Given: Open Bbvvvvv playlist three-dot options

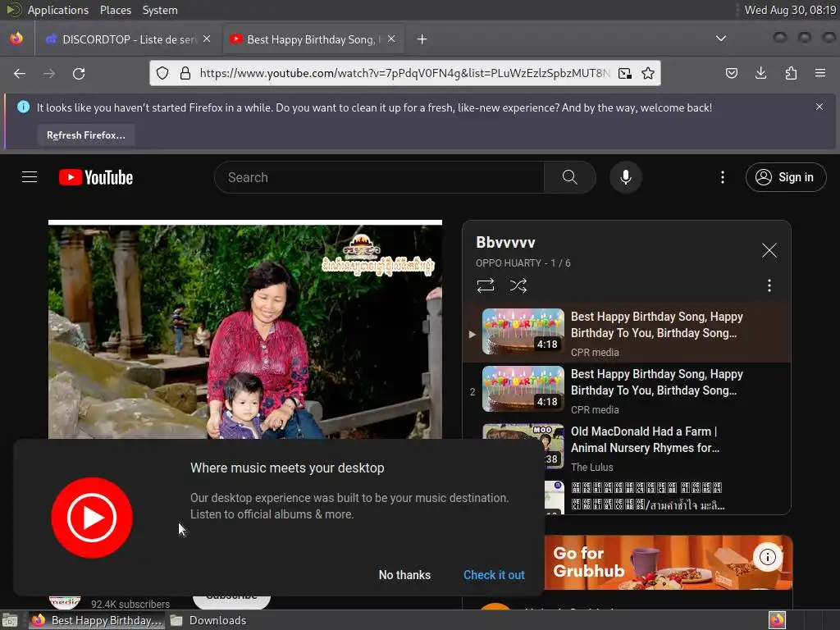Looking at the screenshot, I should pos(769,285).
